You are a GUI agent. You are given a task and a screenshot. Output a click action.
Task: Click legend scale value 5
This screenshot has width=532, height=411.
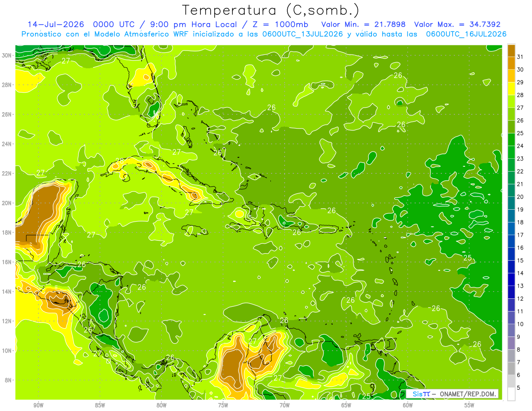pyautogui.click(x=519, y=388)
